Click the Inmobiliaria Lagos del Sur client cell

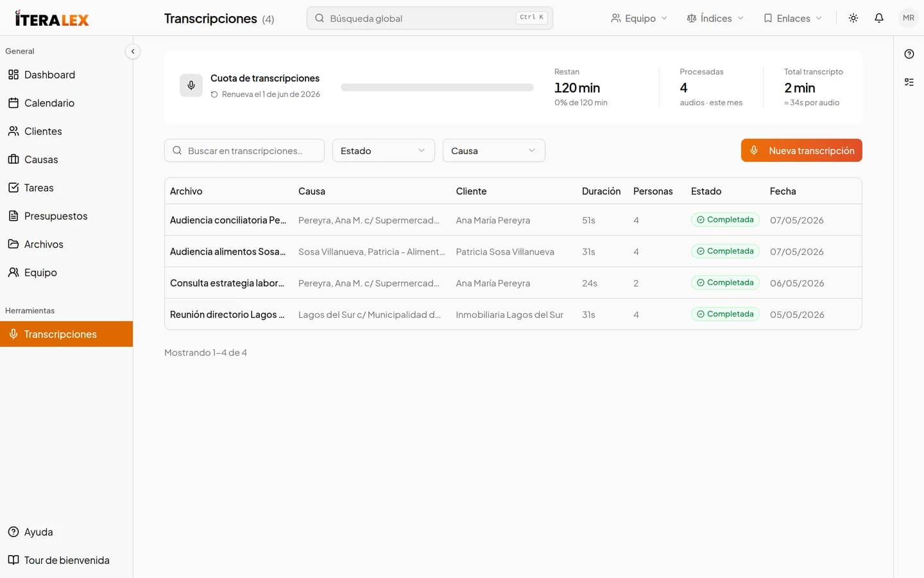click(509, 315)
